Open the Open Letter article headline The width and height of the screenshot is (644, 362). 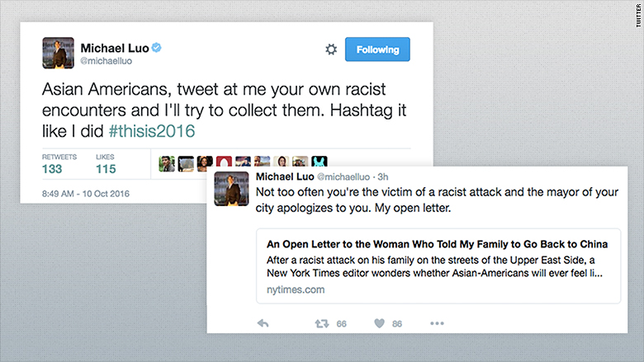coord(437,244)
